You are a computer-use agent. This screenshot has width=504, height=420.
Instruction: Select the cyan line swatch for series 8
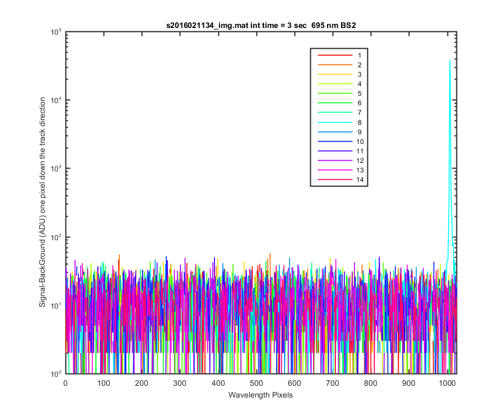[x=335, y=123]
